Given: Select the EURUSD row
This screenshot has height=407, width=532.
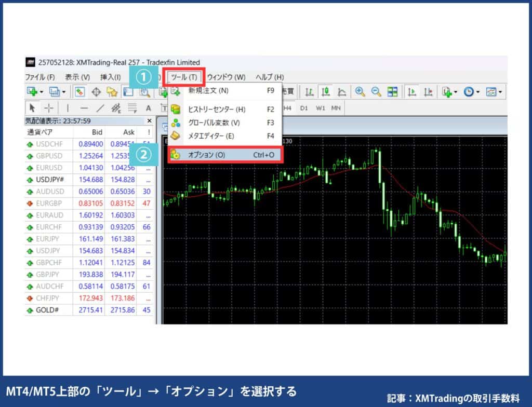Looking at the screenshot, I should [89, 168].
